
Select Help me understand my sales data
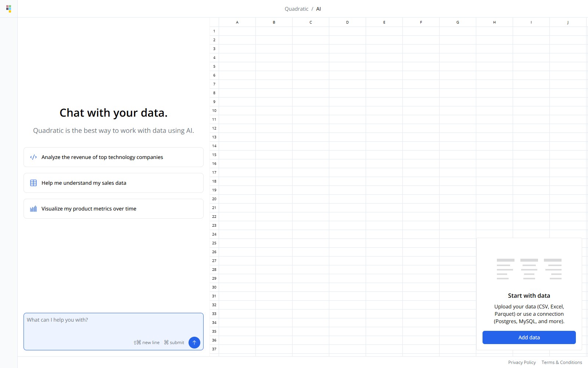(x=114, y=183)
